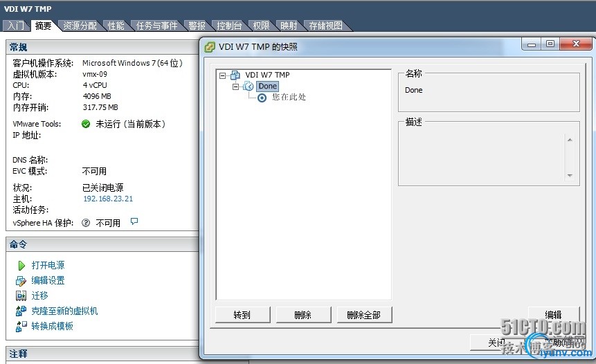Screen dimensions: 596x364
Task: Click the Microsoft Windows 7 (64 位) value
Action: click(x=132, y=63)
